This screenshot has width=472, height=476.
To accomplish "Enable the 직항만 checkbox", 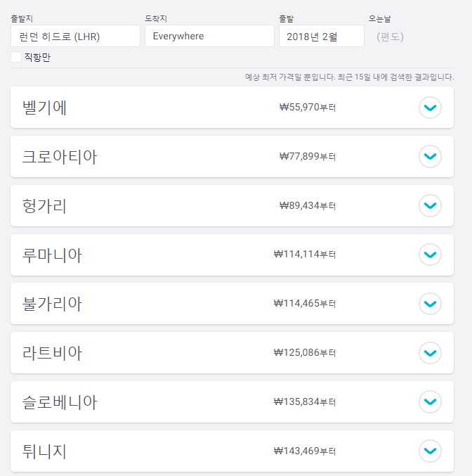I will click(x=16, y=57).
